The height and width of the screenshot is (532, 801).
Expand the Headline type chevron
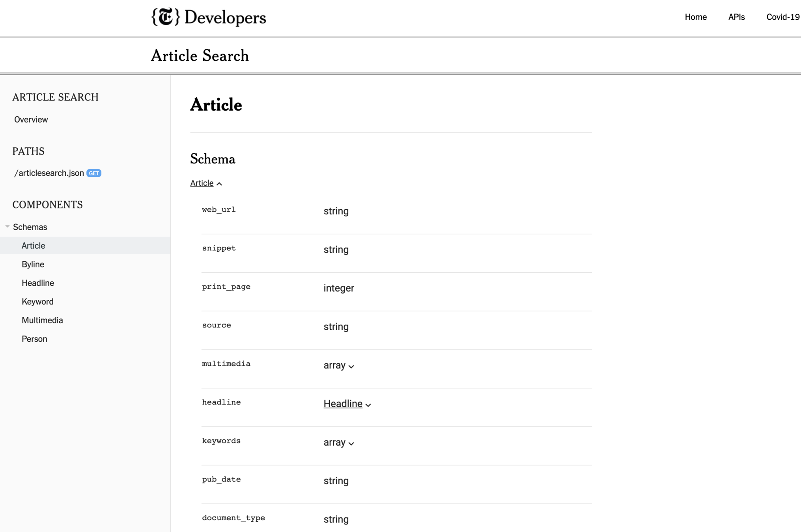(x=368, y=405)
